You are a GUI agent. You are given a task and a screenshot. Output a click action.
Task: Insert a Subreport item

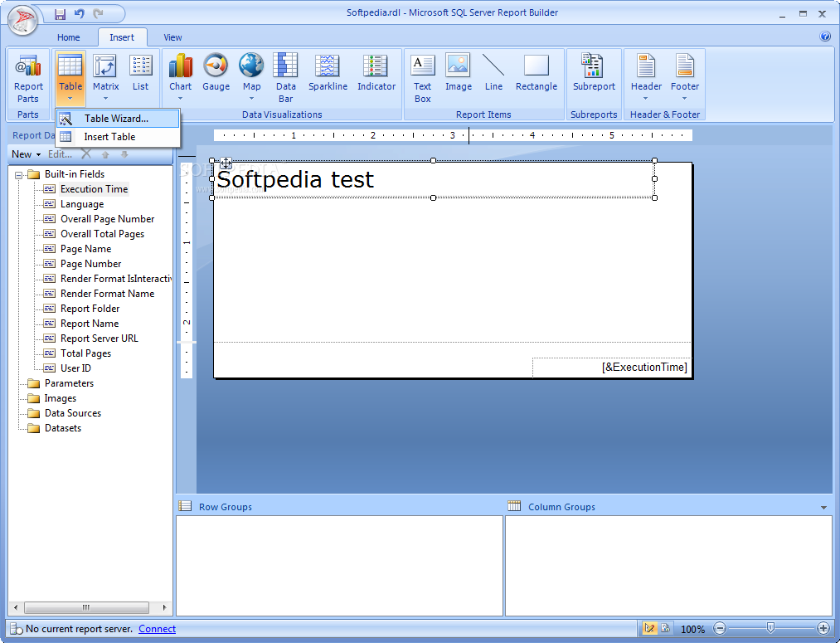point(594,73)
